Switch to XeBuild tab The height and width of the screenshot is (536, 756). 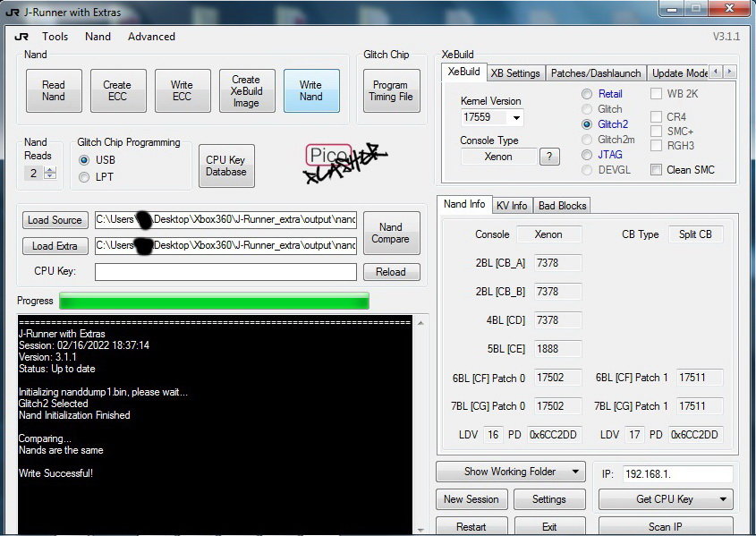pos(463,72)
